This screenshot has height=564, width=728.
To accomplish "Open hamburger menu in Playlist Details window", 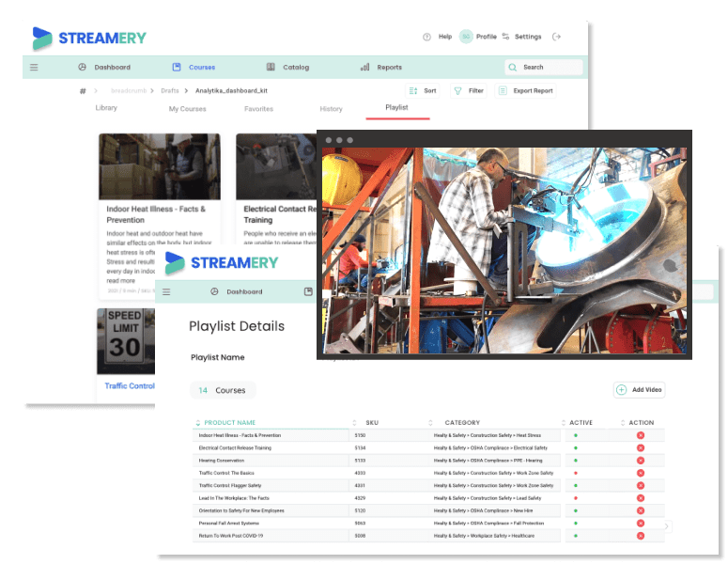I will tap(166, 291).
